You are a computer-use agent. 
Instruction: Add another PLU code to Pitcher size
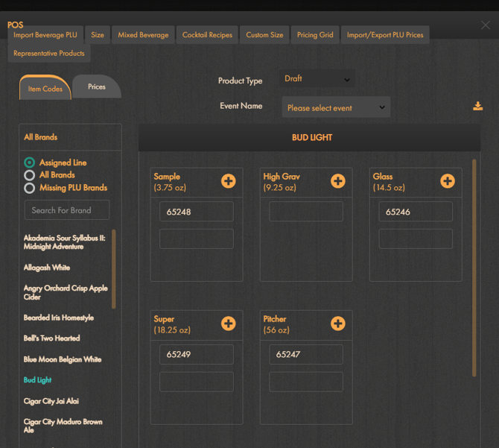coord(337,324)
